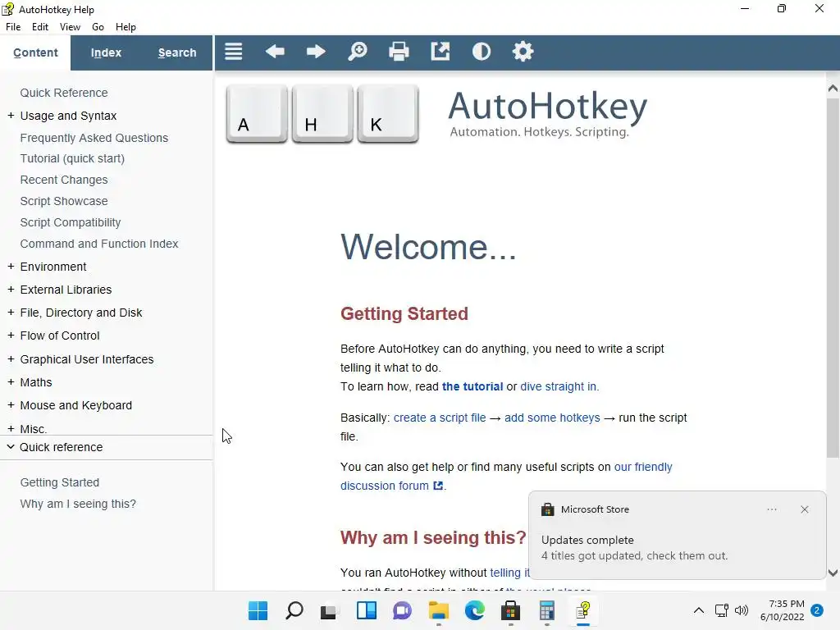
Task: Toggle dark mode with the half-circle icon
Action: click(482, 52)
